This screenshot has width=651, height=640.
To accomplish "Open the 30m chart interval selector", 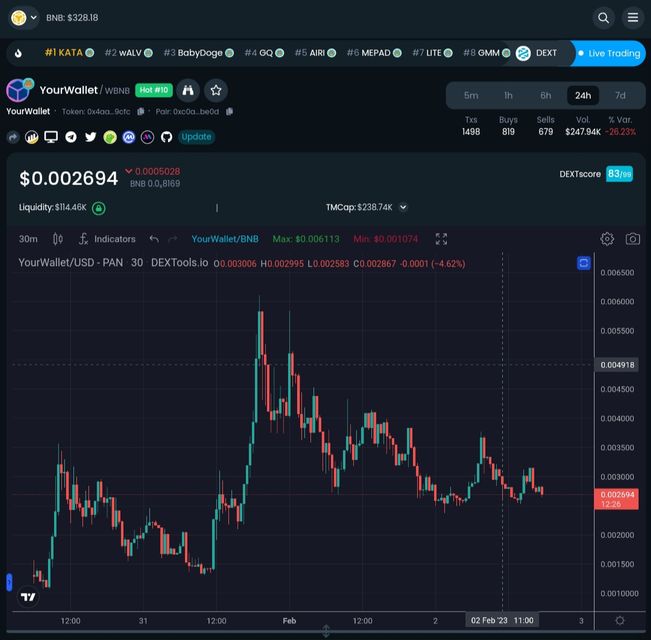I will 28,239.
